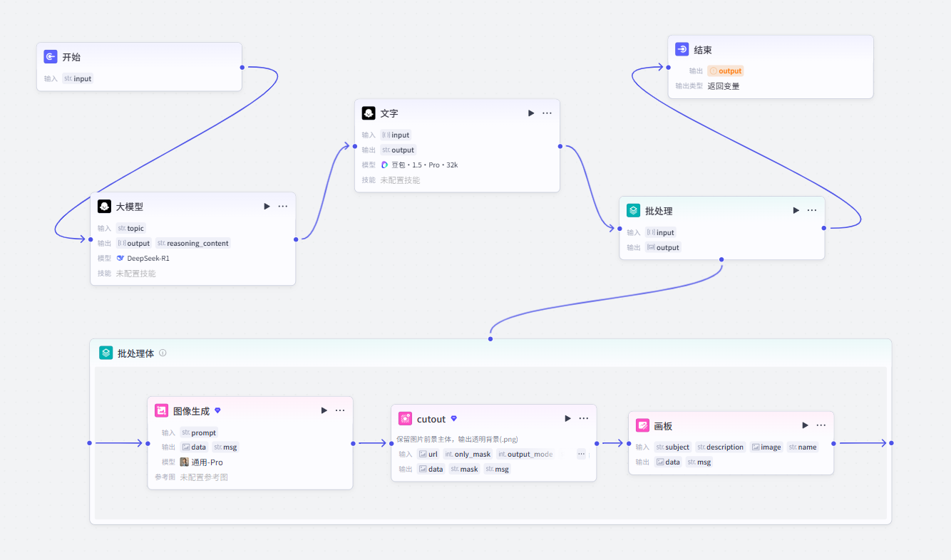Open the more options menu on 文字 node
The width and height of the screenshot is (951, 560).
(547, 113)
